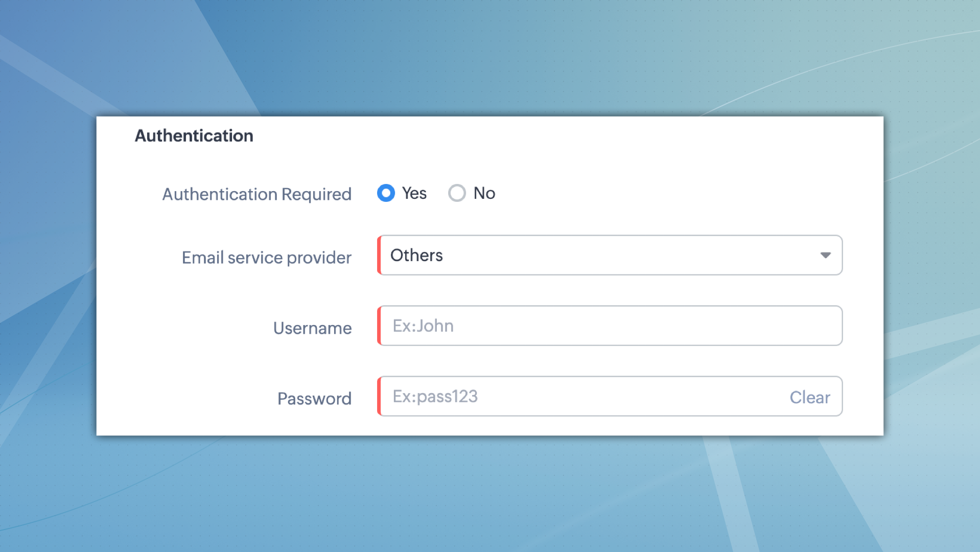Click the "Username" field label
The height and width of the screenshot is (552, 980).
pyautogui.click(x=312, y=328)
